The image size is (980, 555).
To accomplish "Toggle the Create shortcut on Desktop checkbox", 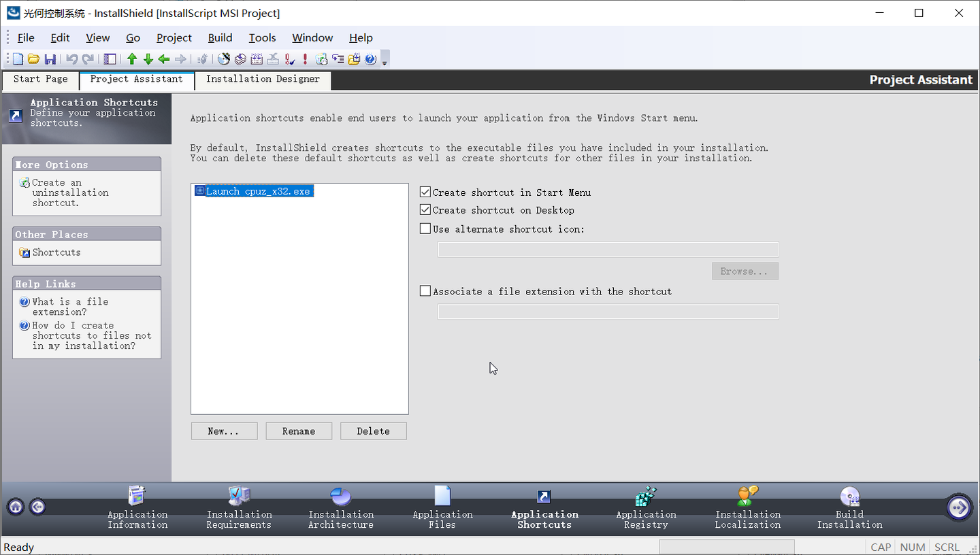I will pyautogui.click(x=425, y=210).
